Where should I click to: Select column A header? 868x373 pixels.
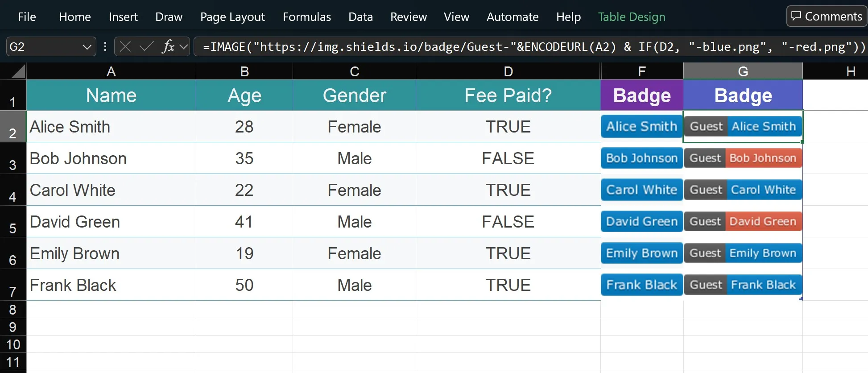point(111,71)
